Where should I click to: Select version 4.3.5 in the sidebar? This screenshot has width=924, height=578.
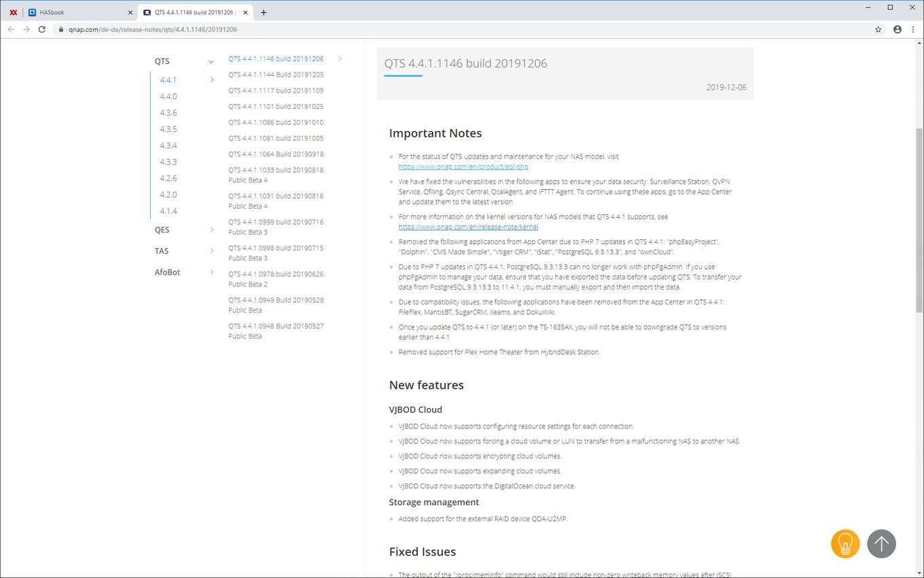click(x=168, y=129)
